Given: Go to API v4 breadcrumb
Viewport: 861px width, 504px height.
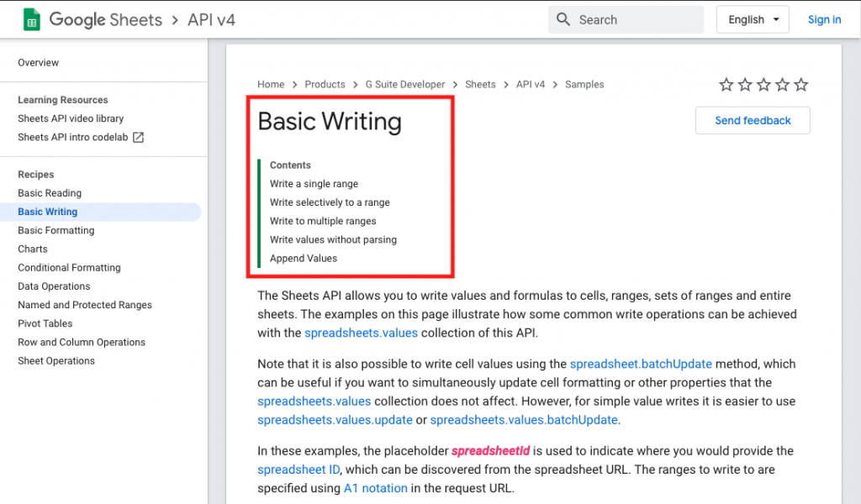Looking at the screenshot, I should (531, 85).
